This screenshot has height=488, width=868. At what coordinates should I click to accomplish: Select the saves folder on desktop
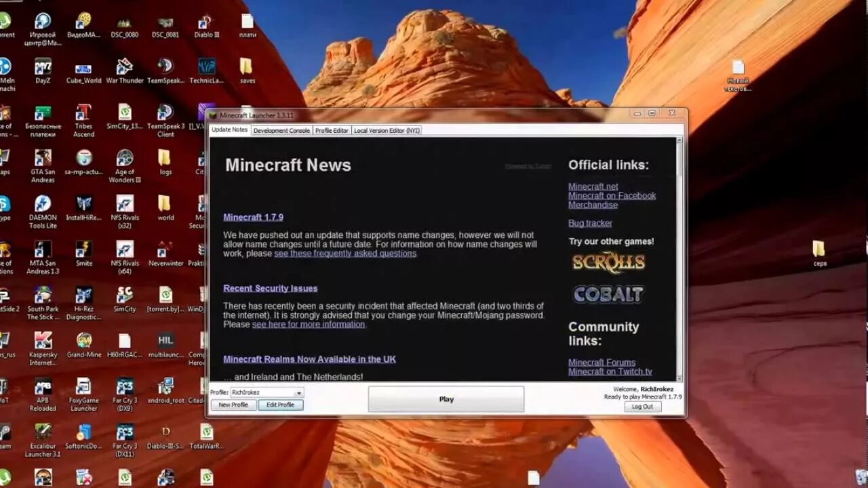click(247, 71)
